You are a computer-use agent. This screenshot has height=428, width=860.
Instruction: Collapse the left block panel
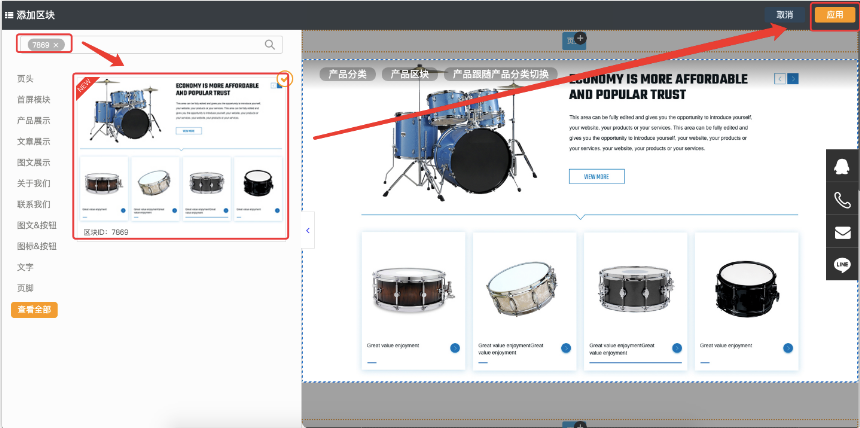click(307, 230)
